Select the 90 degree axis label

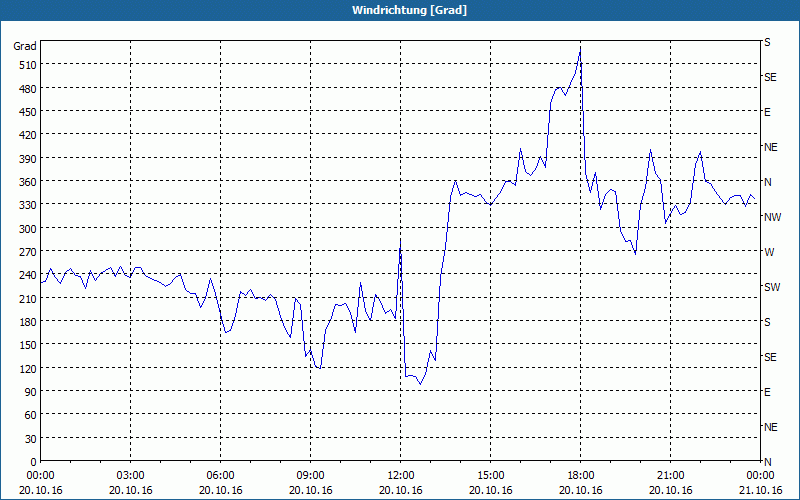(x=31, y=392)
